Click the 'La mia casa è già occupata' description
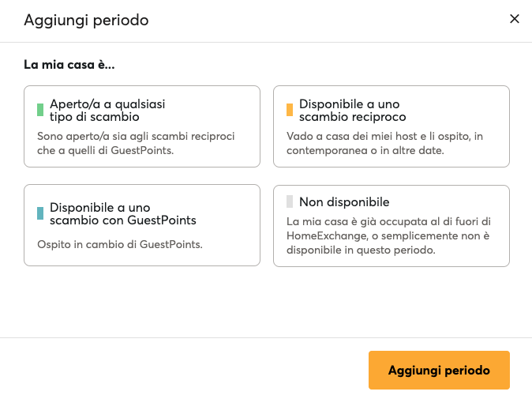 coord(388,221)
